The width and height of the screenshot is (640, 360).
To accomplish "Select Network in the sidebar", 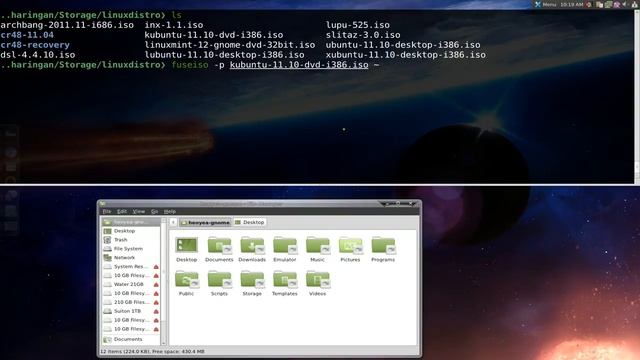I will tap(131, 258).
